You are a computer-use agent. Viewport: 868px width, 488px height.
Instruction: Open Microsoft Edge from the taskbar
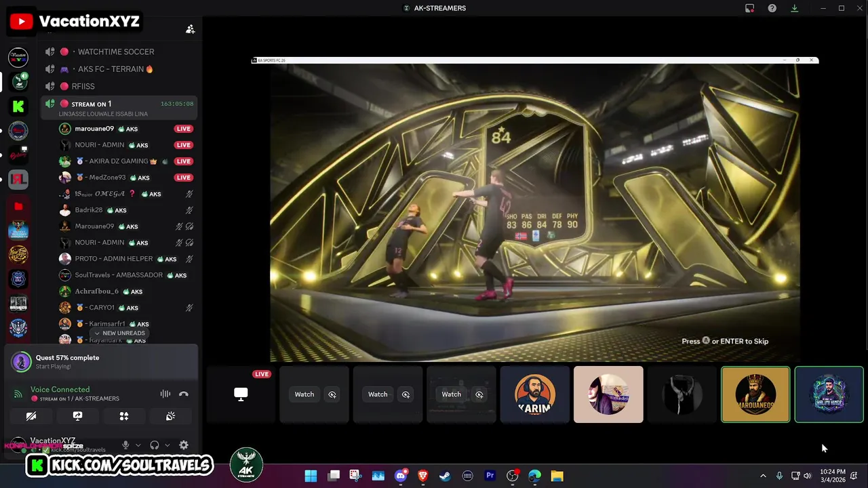tap(534, 476)
